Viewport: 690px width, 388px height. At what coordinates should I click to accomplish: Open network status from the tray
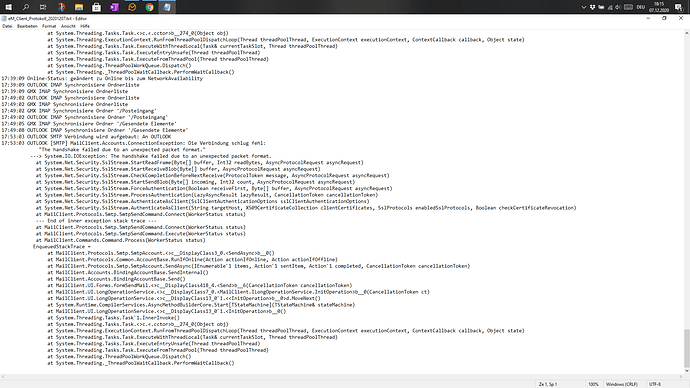point(610,7)
